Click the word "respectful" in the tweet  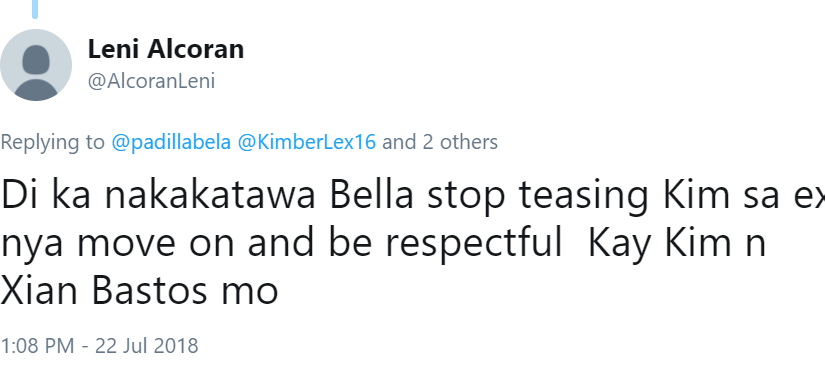click(x=474, y=245)
